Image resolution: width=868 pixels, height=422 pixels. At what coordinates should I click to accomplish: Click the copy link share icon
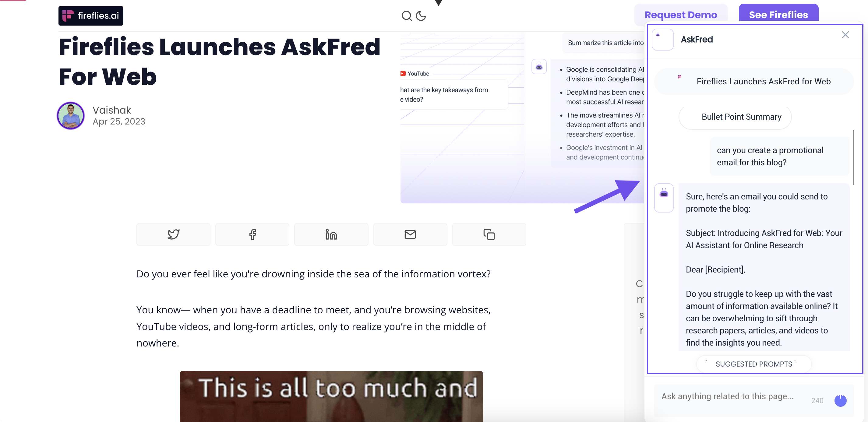point(489,234)
